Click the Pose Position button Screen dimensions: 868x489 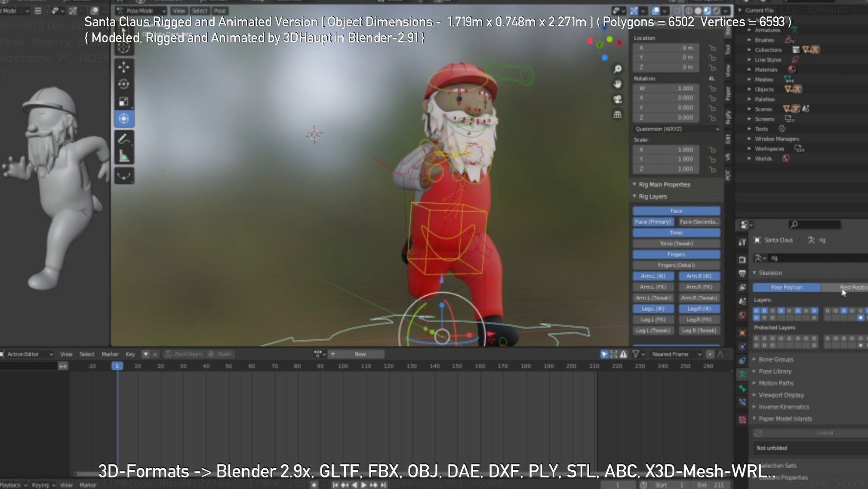click(787, 288)
